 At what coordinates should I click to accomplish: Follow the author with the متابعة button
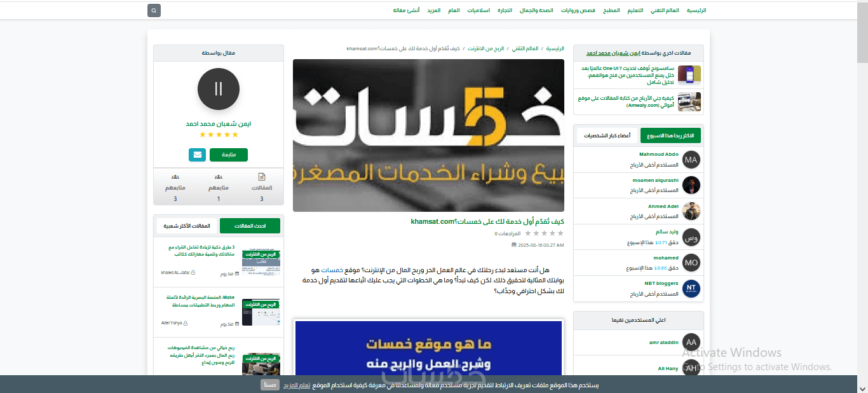coord(229,155)
